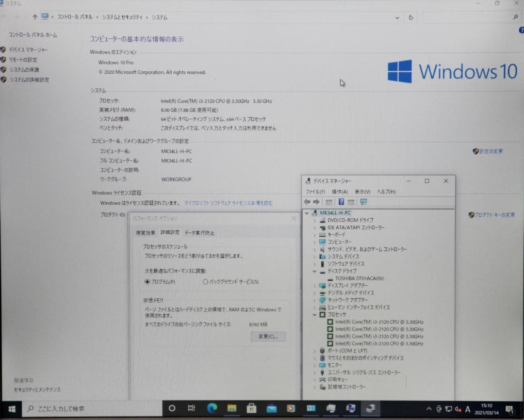Click the プロダクト キーの変更 link

[x=494, y=214]
